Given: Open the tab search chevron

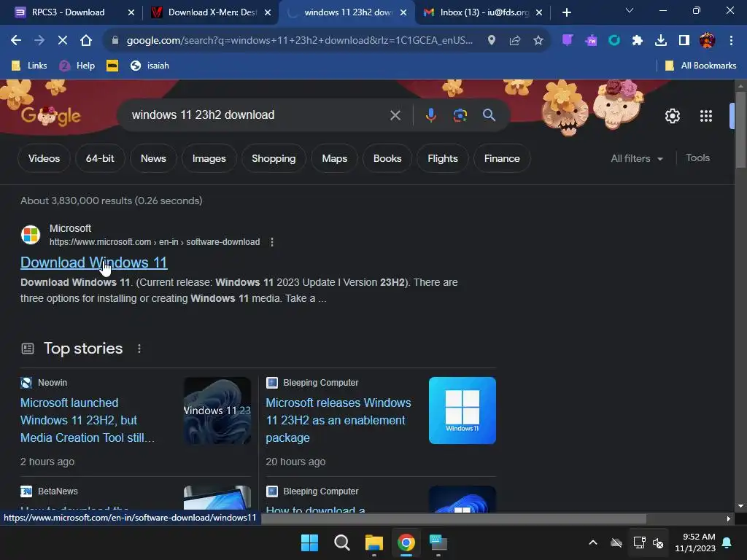Looking at the screenshot, I should 629,10.
